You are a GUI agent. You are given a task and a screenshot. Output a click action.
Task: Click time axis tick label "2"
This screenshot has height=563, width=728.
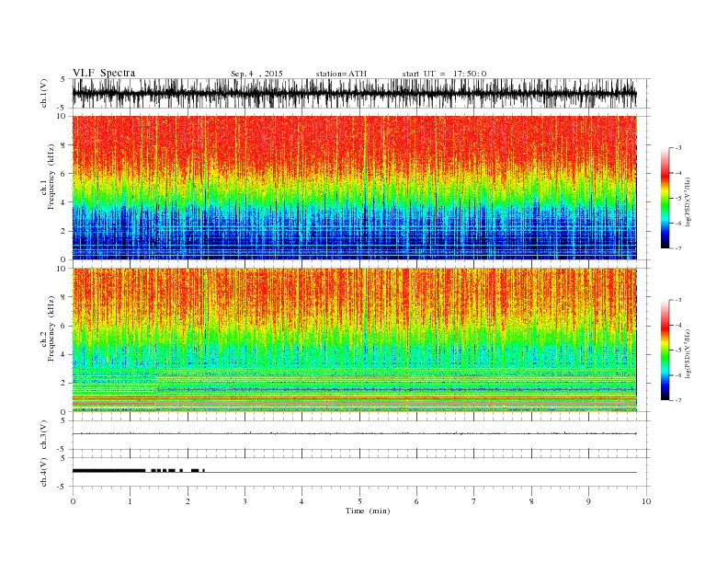point(188,501)
